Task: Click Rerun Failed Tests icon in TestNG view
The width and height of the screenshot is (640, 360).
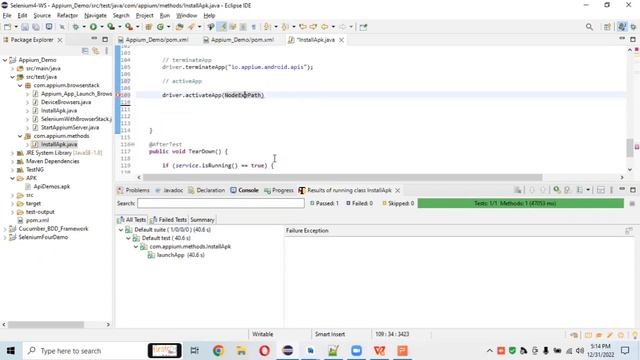Action: point(567,190)
